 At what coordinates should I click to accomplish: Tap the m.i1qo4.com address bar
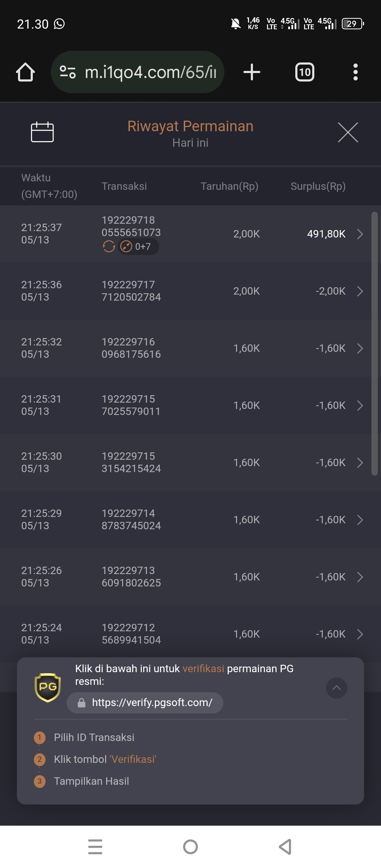pyautogui.click(x=150, y=72)
